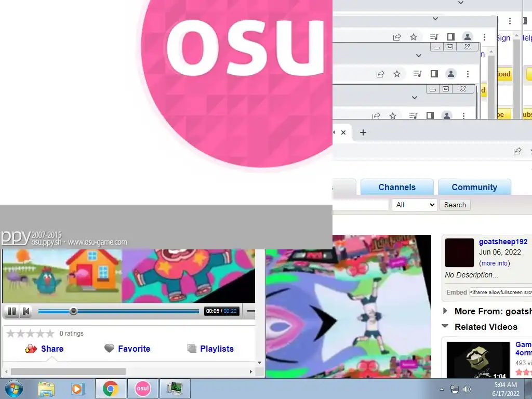Click share icon in second background Chrome window
Image resolution: width=532 pixels, height=399 pixels.
click(x=380, y=74)
